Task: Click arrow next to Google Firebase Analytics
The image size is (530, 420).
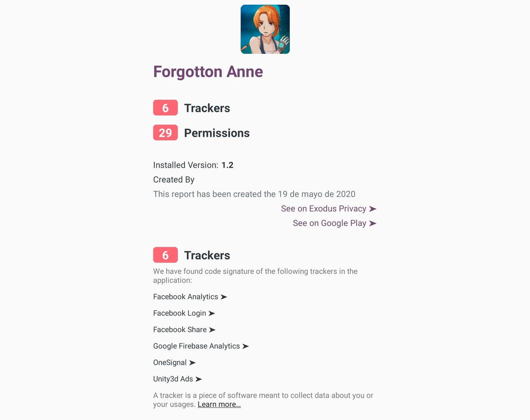Action: pyautogui.click(x=246, y=346)
